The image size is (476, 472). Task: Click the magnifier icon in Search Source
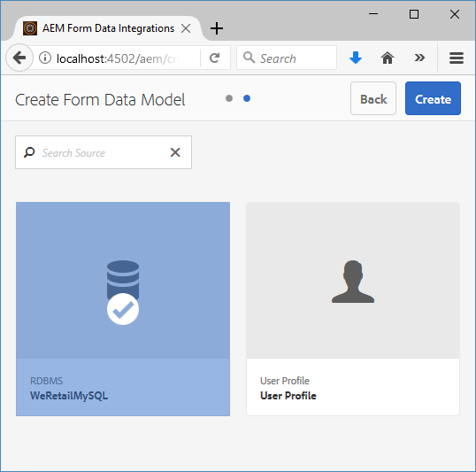(29, 152)
